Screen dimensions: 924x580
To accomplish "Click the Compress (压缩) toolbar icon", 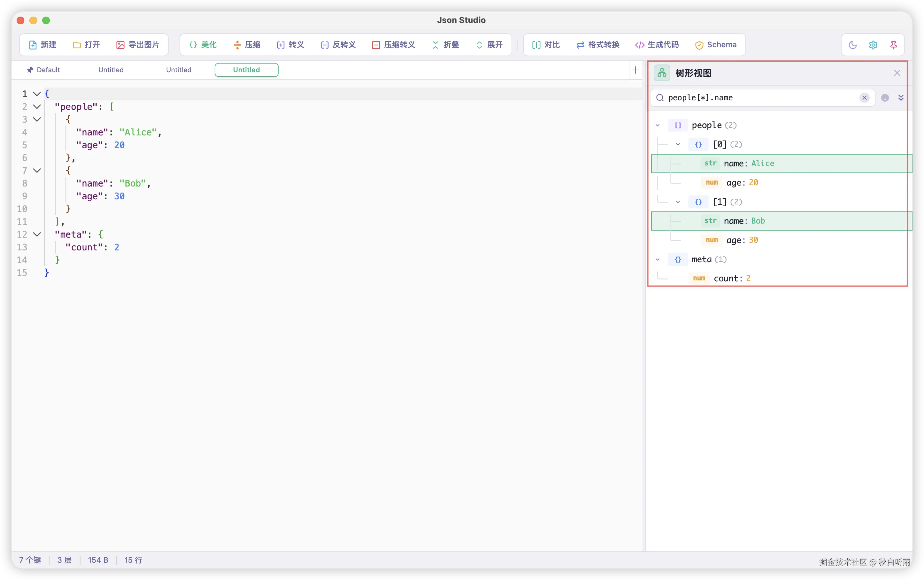I will click(x=237, y=45).
